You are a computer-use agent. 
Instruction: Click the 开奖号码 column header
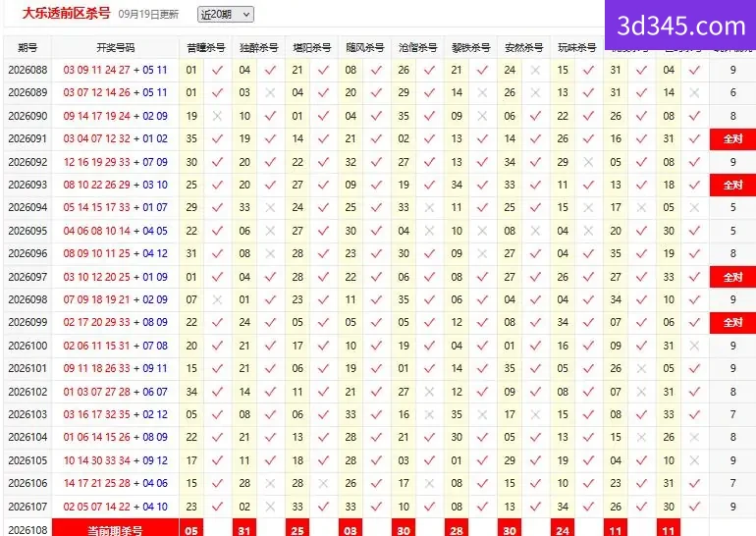click(x=115, y=48)
